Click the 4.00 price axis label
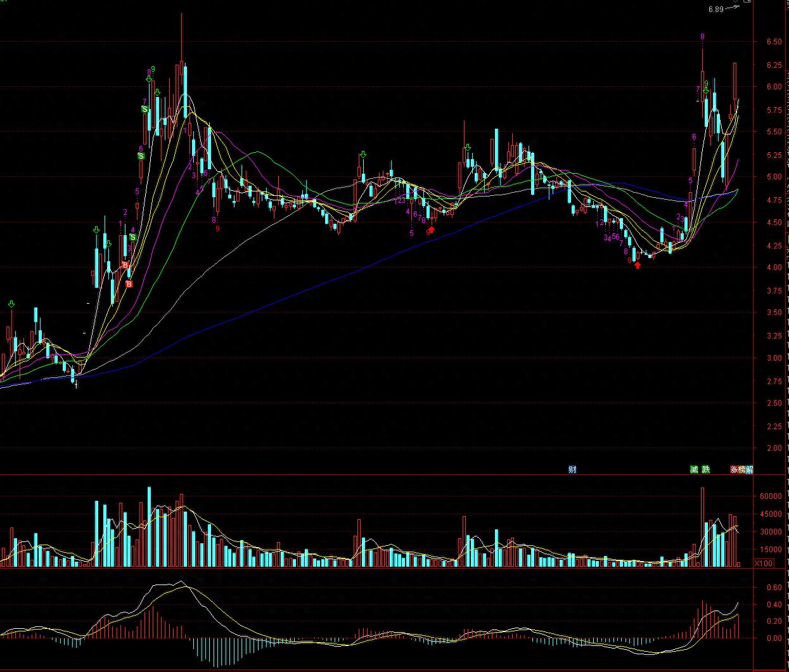The image size is (789, 672). 773,268
